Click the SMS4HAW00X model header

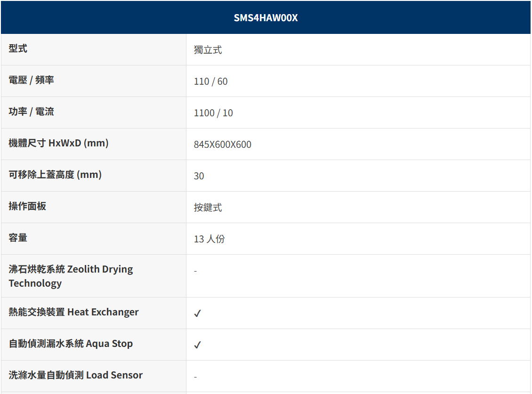tap(266, 18)
